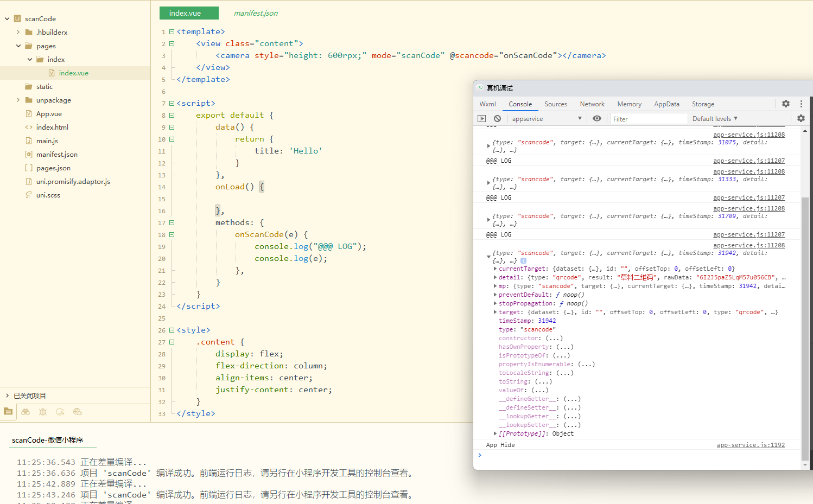Open the Network tab in debugger
813x504 pixels.
click(592, 104)
